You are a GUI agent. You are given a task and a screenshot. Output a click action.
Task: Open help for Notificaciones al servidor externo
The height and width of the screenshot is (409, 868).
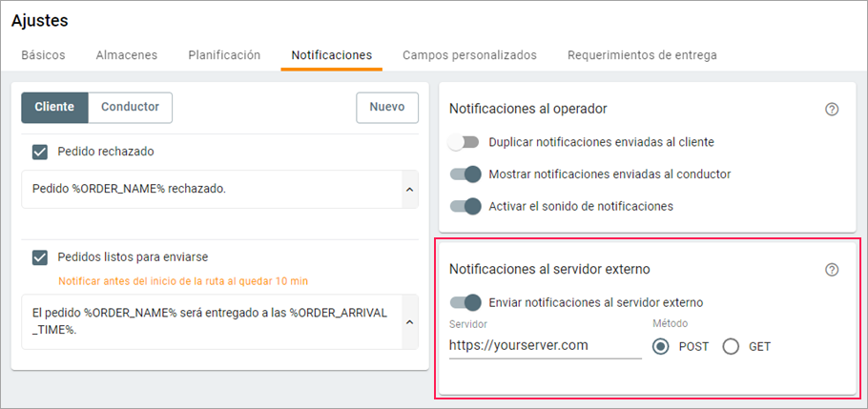pyautogui.click(x=832, y=270)
